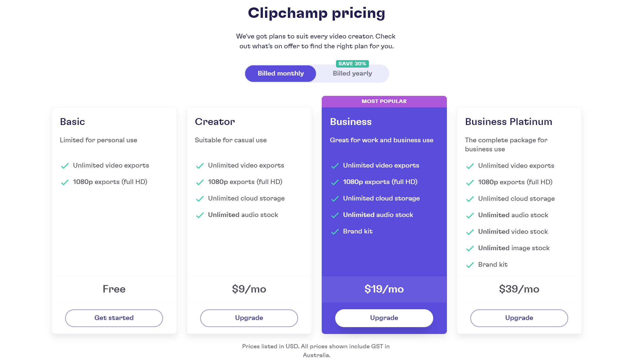Click Upgrade button for Business Platinum plan
This screenshot has width=644, height=362.
click(518, 318)
